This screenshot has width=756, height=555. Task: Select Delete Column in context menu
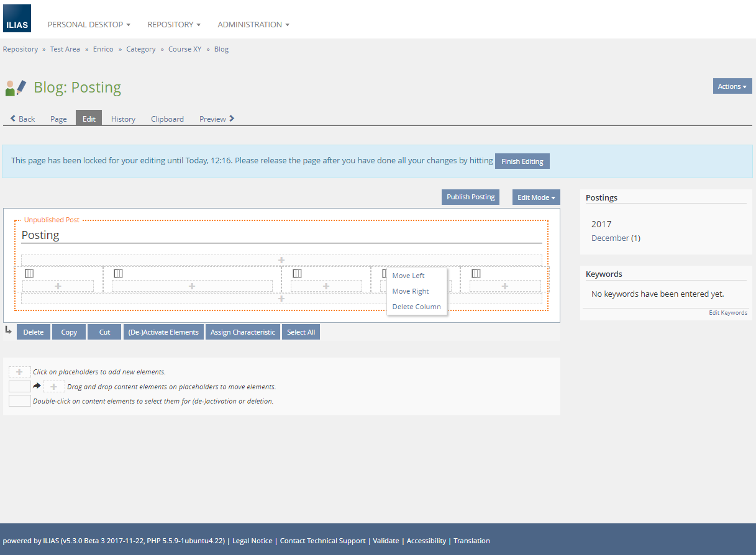tap(416, 307)
